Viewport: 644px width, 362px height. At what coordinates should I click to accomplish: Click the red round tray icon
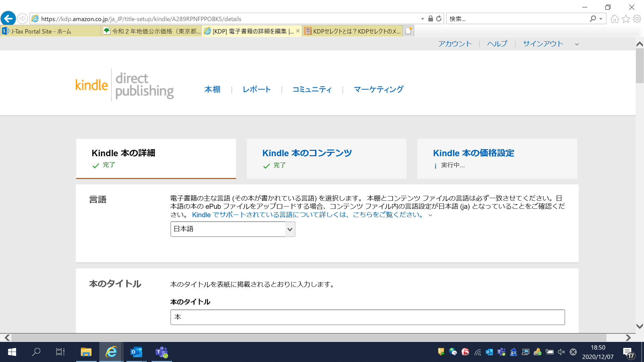pos(465,352)
